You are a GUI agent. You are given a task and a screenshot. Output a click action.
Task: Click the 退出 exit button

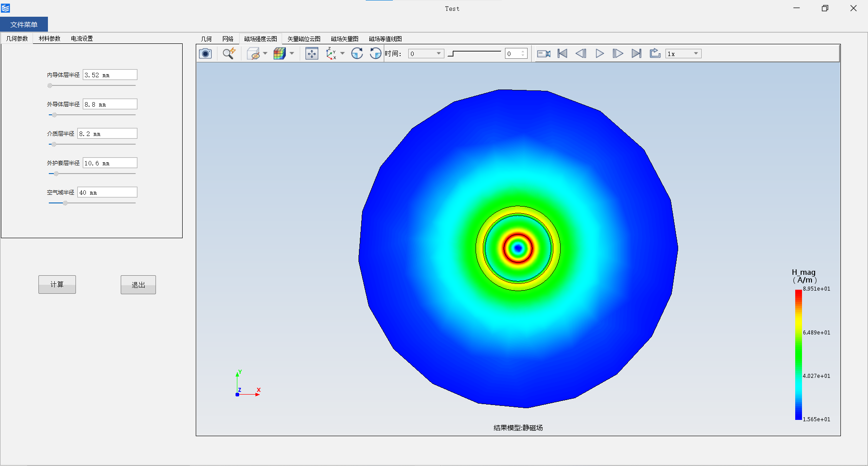pos(138,285)
